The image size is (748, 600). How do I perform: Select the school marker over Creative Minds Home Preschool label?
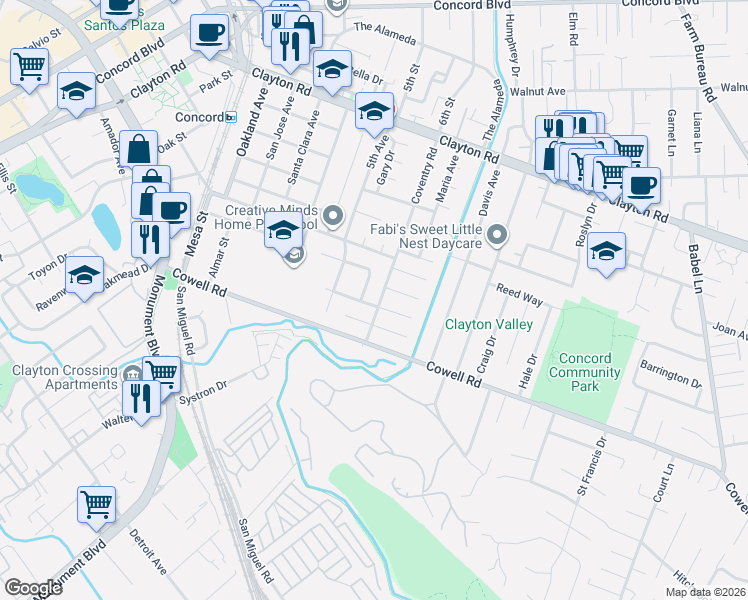(283, 231)
